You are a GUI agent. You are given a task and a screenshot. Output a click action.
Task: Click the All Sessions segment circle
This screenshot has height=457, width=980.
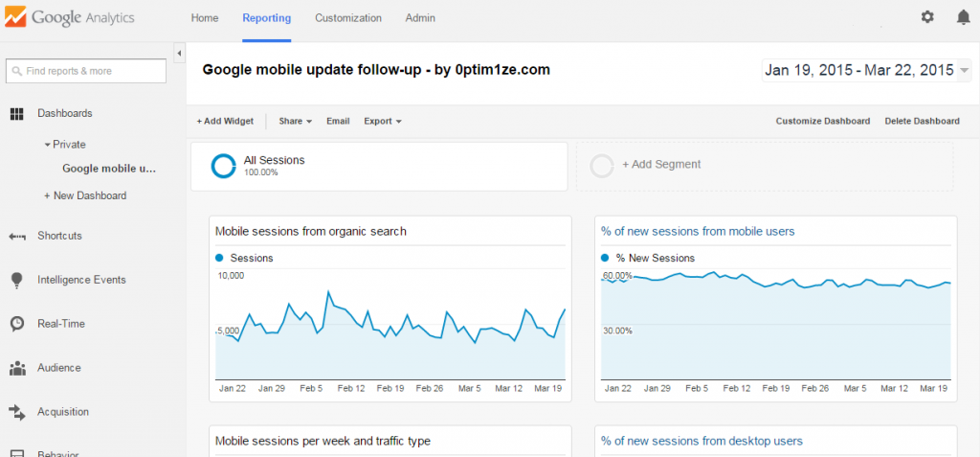click(x=223, y=166)
